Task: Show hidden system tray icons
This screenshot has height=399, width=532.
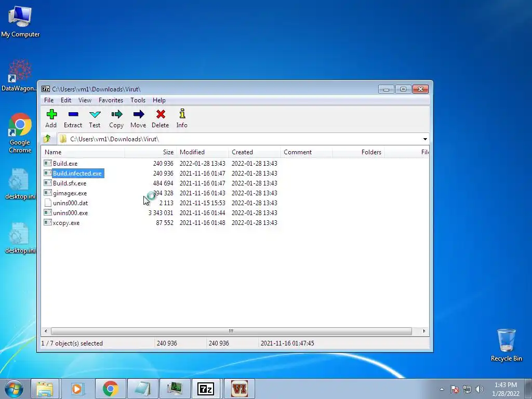Action: (442, 389)
